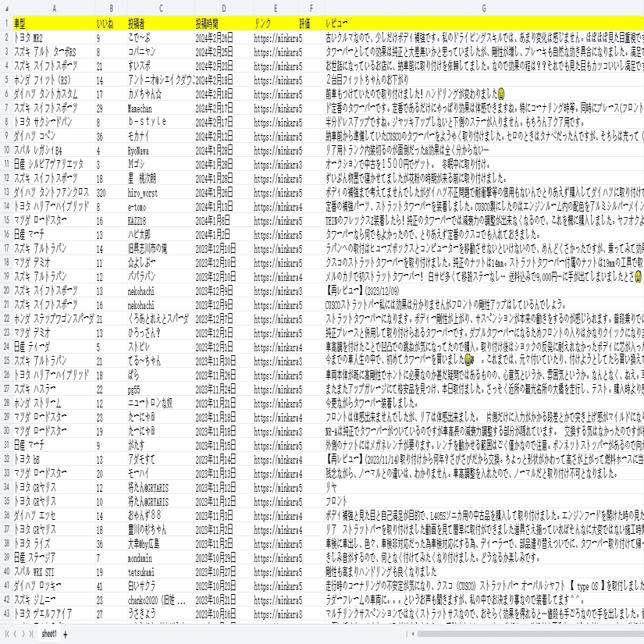This screenshot has height=644, width=644.
Task: Select the mondamin poster cell
Action: (161, 558)
